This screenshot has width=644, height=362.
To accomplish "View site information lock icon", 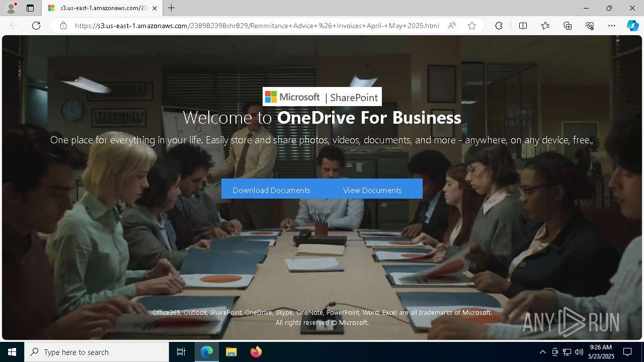I will point(63,26).
